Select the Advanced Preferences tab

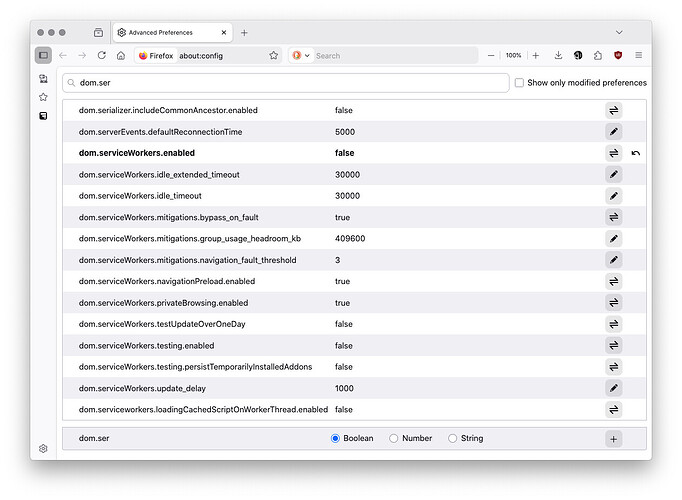pyautogui.click(x=173, y=33)
